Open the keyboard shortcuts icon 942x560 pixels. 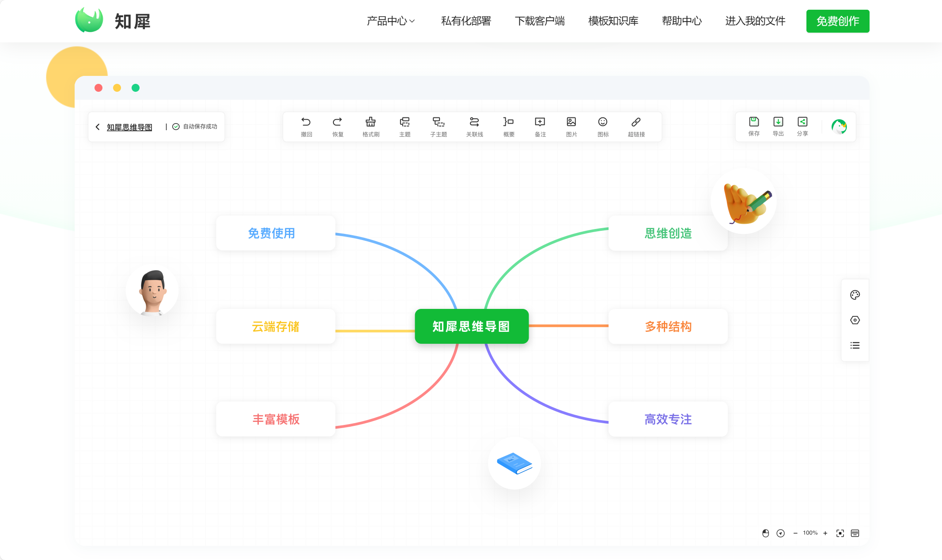click(855, 533)
